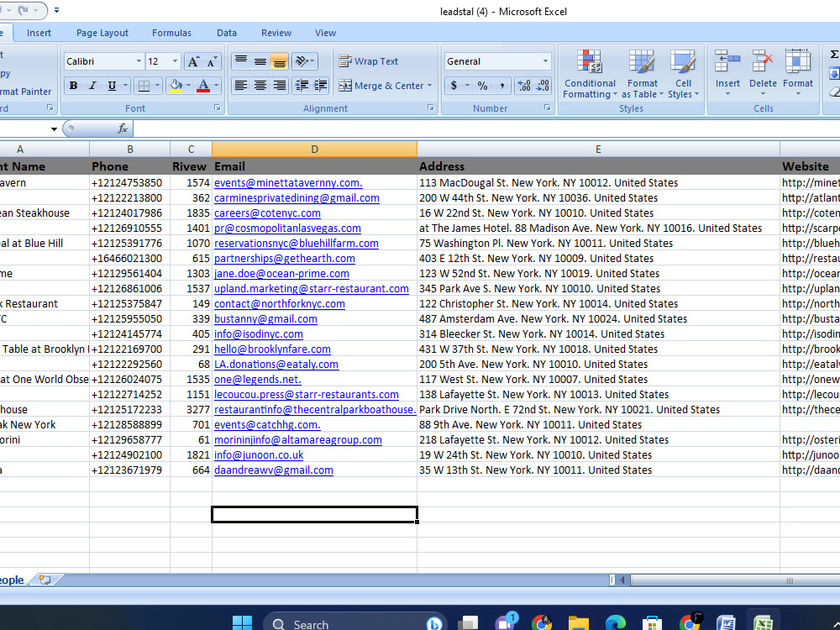Apply the red Font Color

click(x=203, y=86)
